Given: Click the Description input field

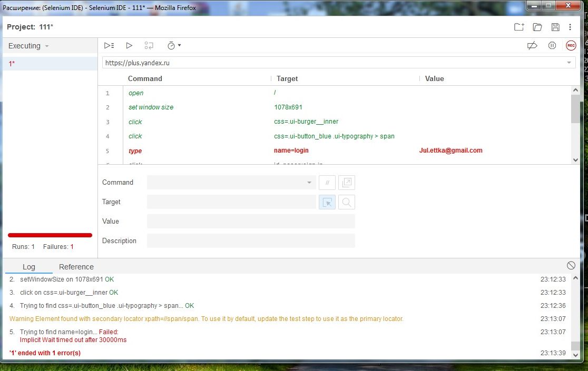Looking at the screenshot, I should [251, 240].
